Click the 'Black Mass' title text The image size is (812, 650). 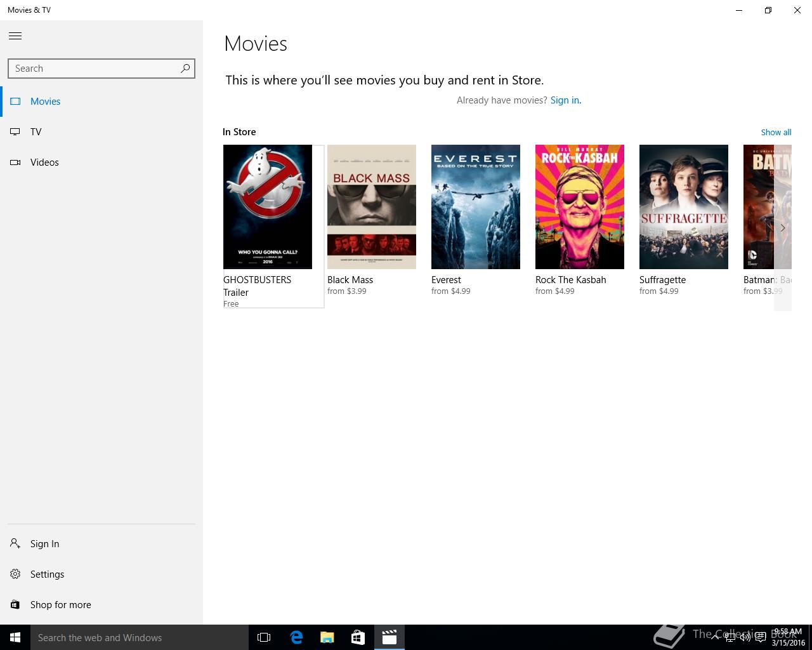click(350, 280)
